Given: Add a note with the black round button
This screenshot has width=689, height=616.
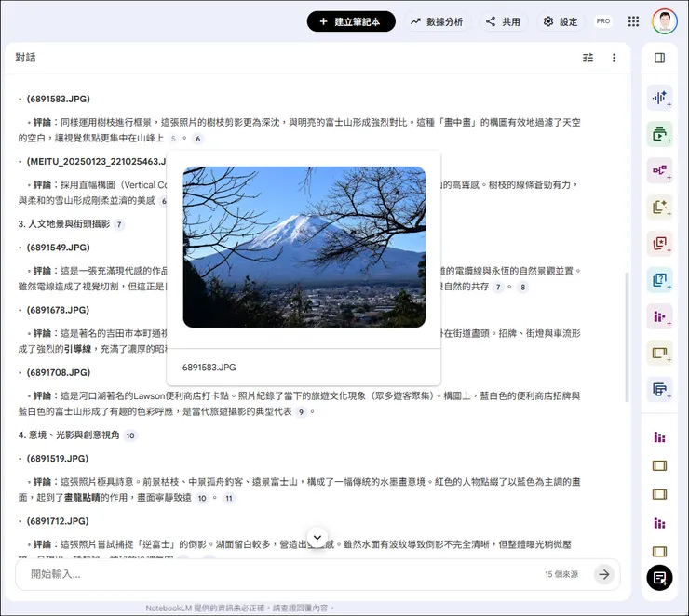Looking at the screenshot, I should coord(659,578).
